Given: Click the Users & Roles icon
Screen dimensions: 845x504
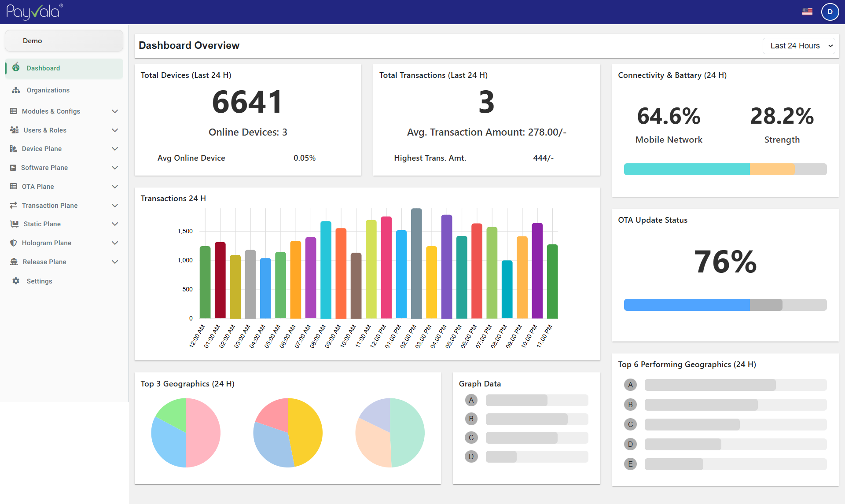Looking at the screenshot, I should 15,130.
